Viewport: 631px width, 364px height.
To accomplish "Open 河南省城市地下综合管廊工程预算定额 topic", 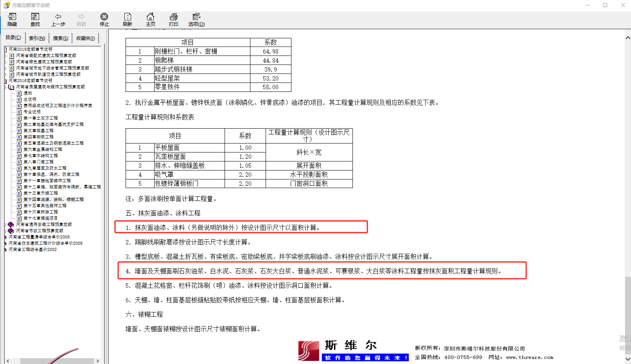I will click(x=52, y=68).
